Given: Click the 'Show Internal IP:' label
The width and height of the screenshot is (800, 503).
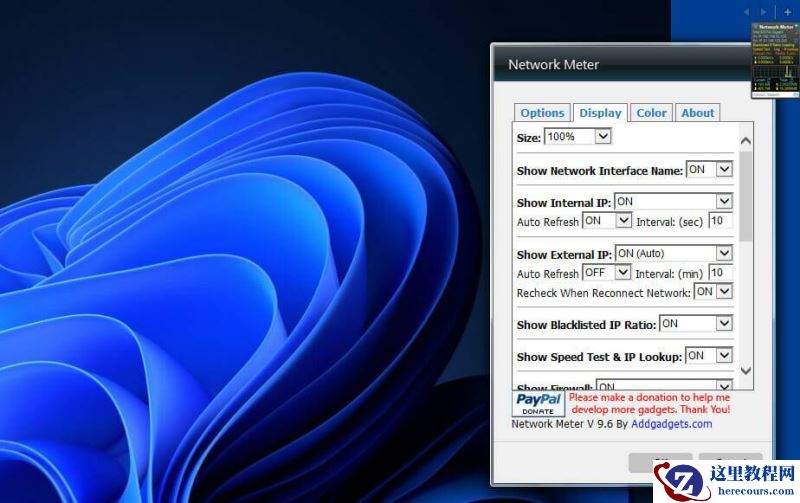Looking at the screenshot, I should (x=563, y=203).
